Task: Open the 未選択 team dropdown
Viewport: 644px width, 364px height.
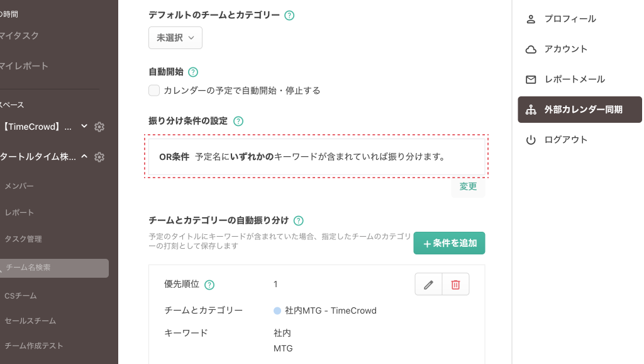Action: pyautogui.click(x=175, y=38)
